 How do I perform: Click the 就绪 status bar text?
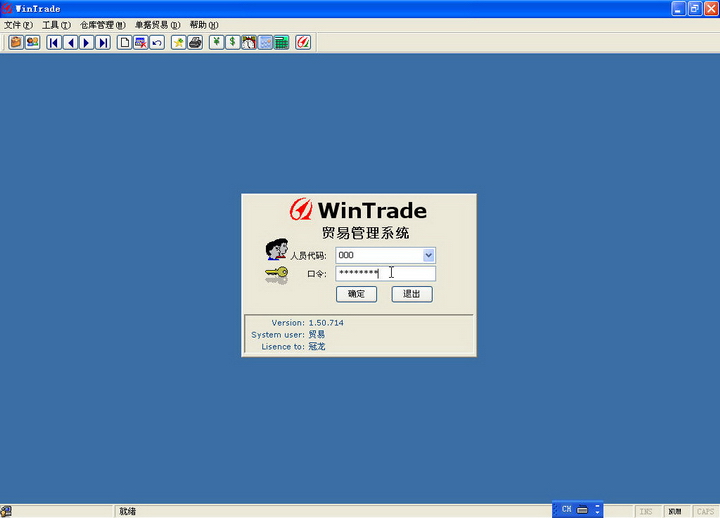pyautogui.click(x=128, y=511)
